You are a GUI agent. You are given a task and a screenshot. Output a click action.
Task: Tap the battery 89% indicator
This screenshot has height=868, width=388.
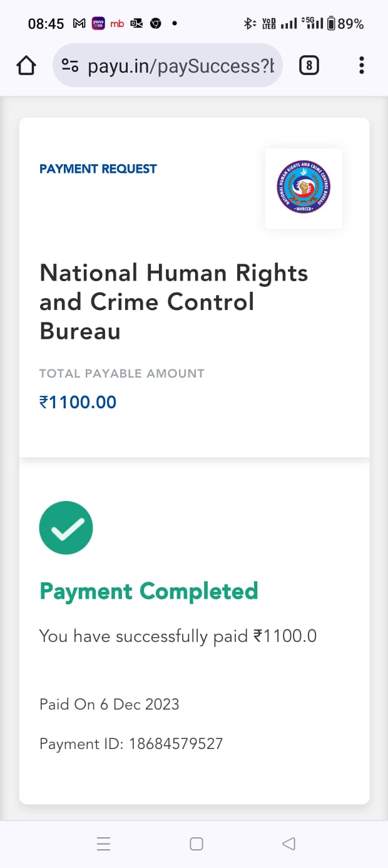(345, 24)
